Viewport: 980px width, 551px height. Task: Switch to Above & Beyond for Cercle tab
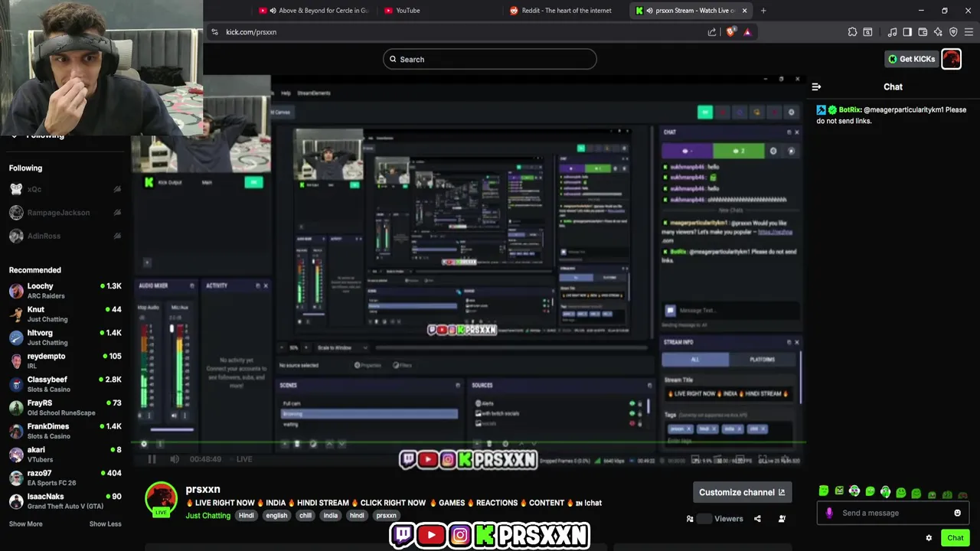tap(312, 10)
